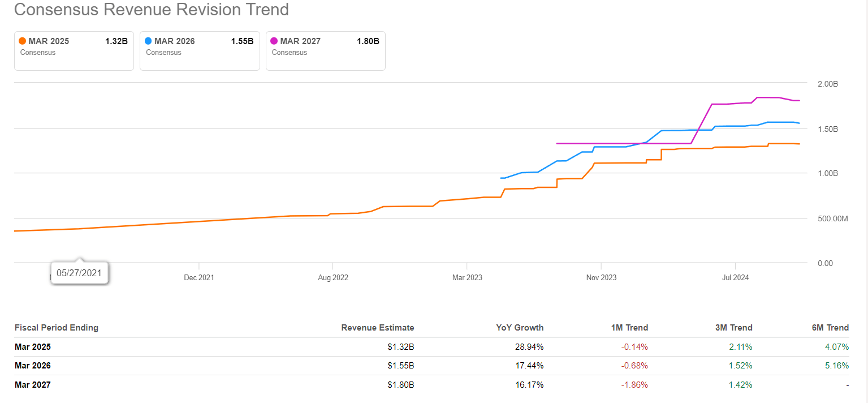
Task: Click the magenta MAR 2027 legend dot
Action: (274, 41)
